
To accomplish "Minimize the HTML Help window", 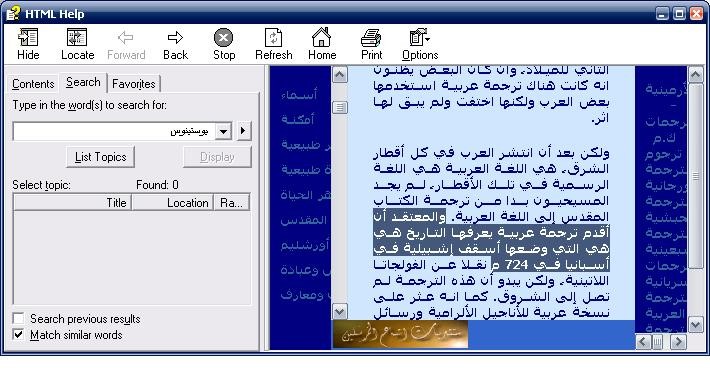I will [x=662, y=14].
